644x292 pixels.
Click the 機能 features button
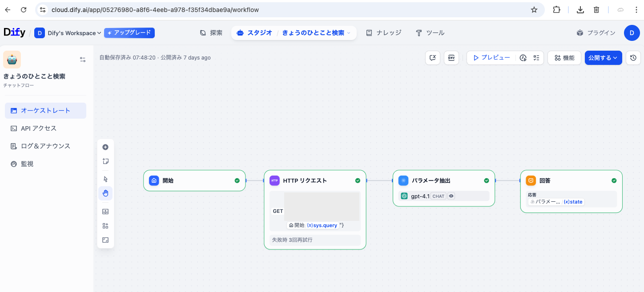coord(564,58)
